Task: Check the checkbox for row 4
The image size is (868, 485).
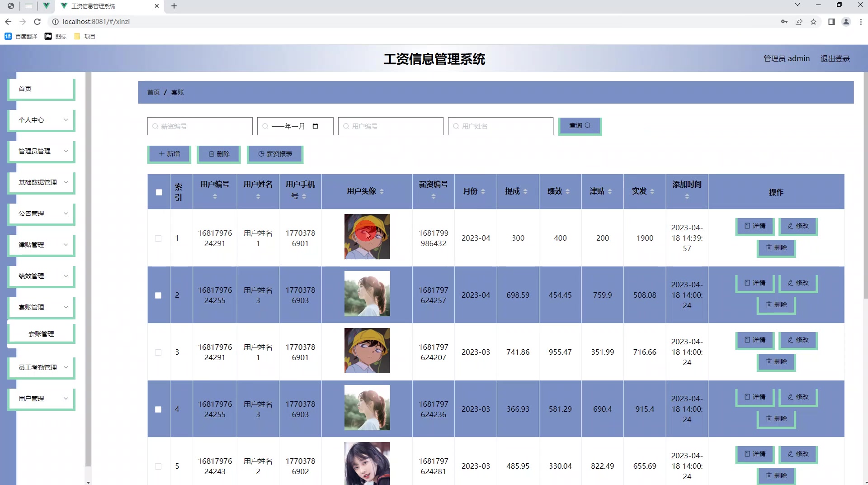Action: point(158,409)
